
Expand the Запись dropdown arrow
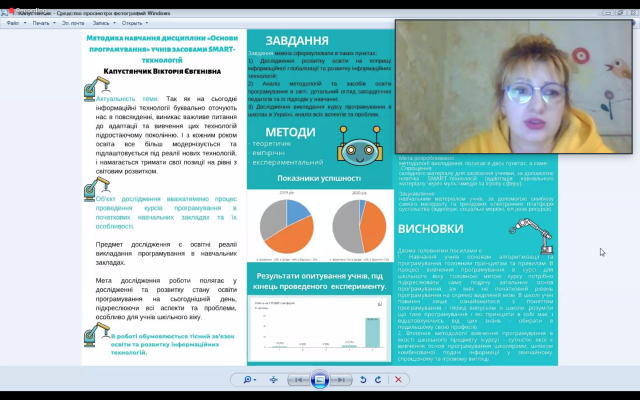(x=114, y=23)
